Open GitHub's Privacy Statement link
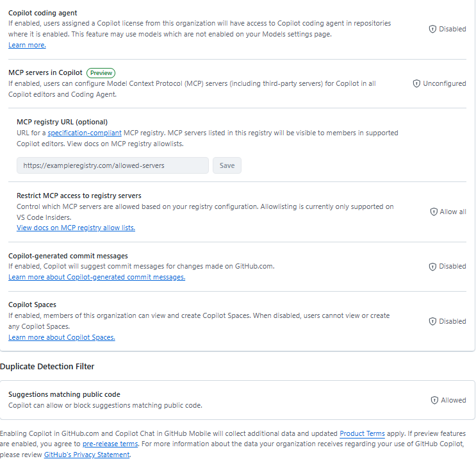Screen dimensions: 476x468 87,455
